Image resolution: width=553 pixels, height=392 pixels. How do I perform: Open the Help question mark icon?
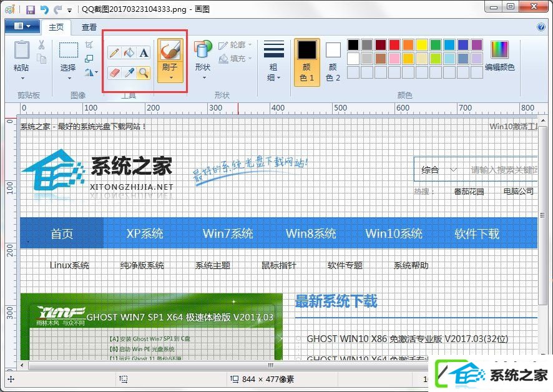[x=541, y=27]
